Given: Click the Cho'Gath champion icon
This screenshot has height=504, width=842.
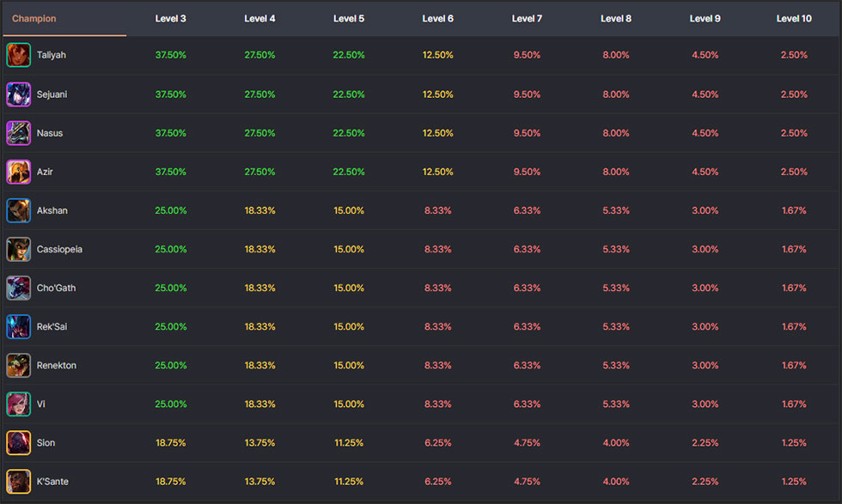Looking at the screenshot, I should point(18,288).
